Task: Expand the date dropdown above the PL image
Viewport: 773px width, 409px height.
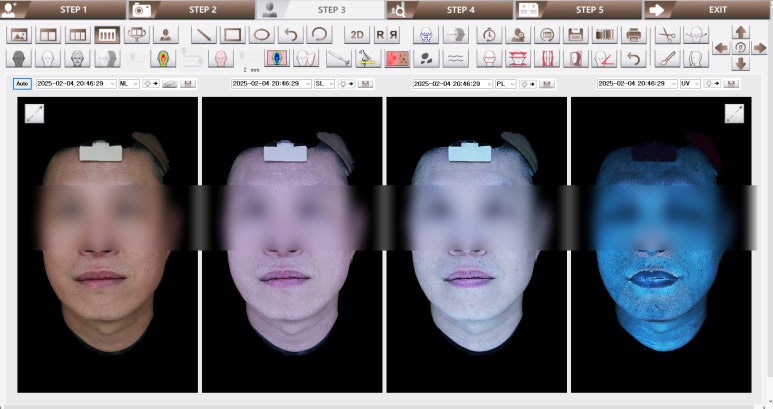Action: click(488, 84)
